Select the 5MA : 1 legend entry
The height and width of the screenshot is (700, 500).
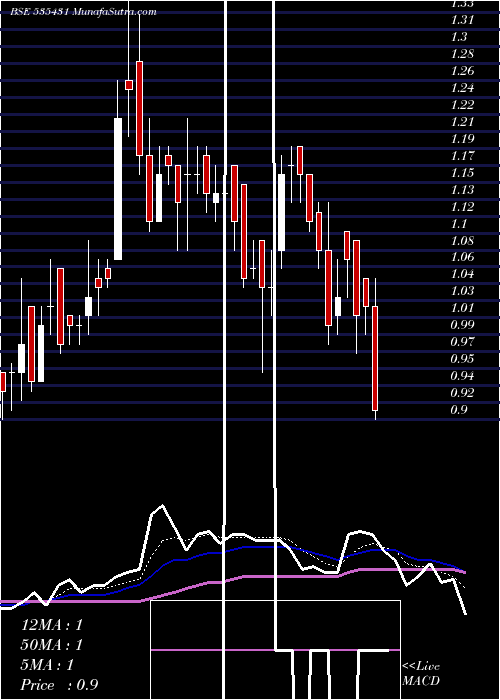47,665
